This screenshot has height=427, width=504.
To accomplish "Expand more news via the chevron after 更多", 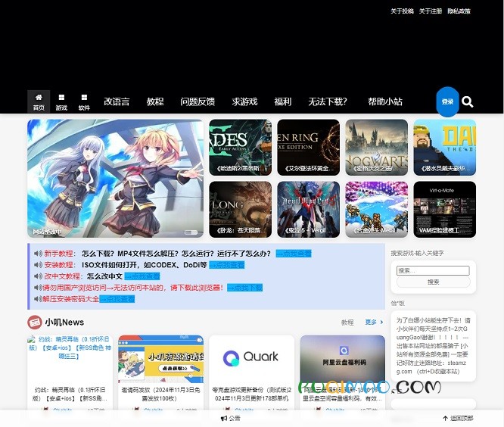I will [381, 323].
